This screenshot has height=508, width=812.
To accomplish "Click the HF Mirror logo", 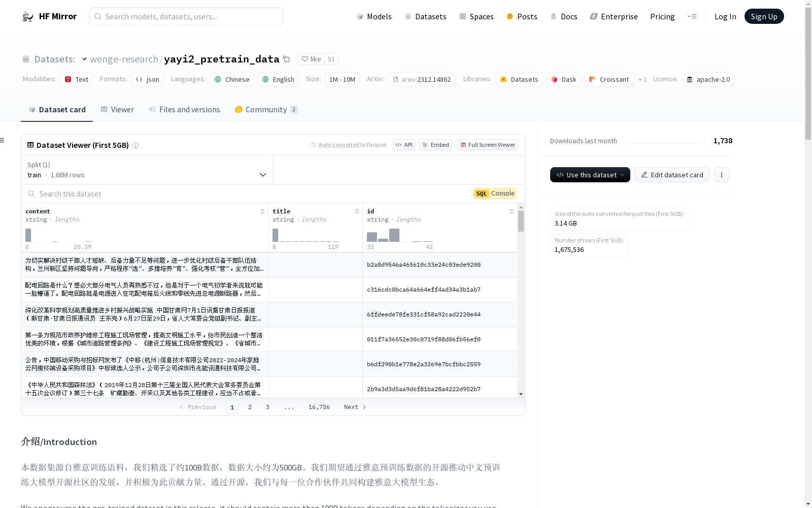I will (x=49, y=16).
